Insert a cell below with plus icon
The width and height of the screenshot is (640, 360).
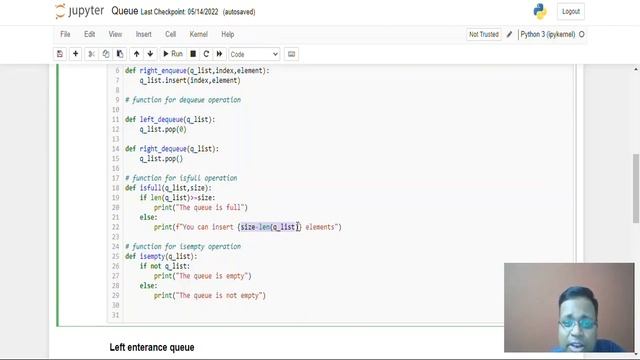click(x=76, y=54)
